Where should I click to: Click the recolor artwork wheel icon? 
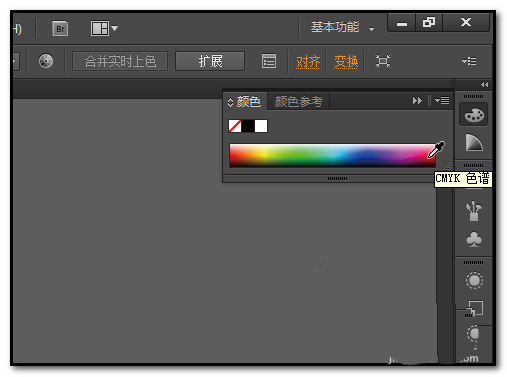coord(46,61)
